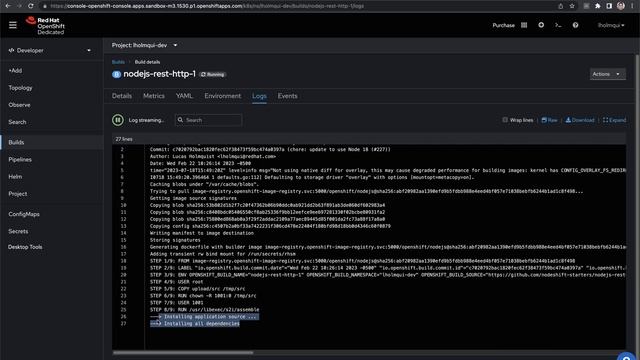The image size is (640, 360).
Task: Open Search in the sidebar
Action: click(51, 122)
